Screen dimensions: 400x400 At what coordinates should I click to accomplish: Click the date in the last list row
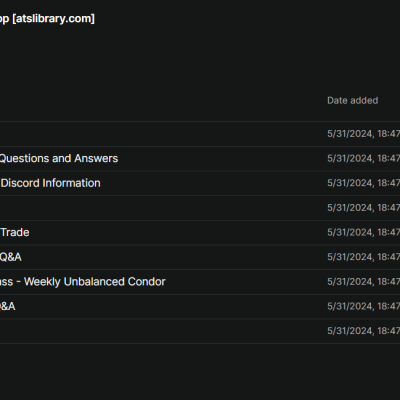pyautogui.click(x=363, y=331)
